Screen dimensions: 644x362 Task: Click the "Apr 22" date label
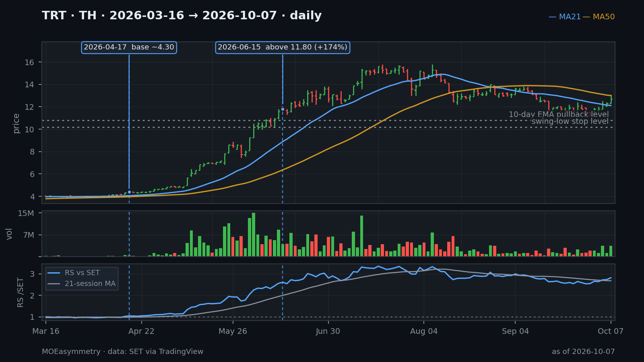[x=142, y=331]
